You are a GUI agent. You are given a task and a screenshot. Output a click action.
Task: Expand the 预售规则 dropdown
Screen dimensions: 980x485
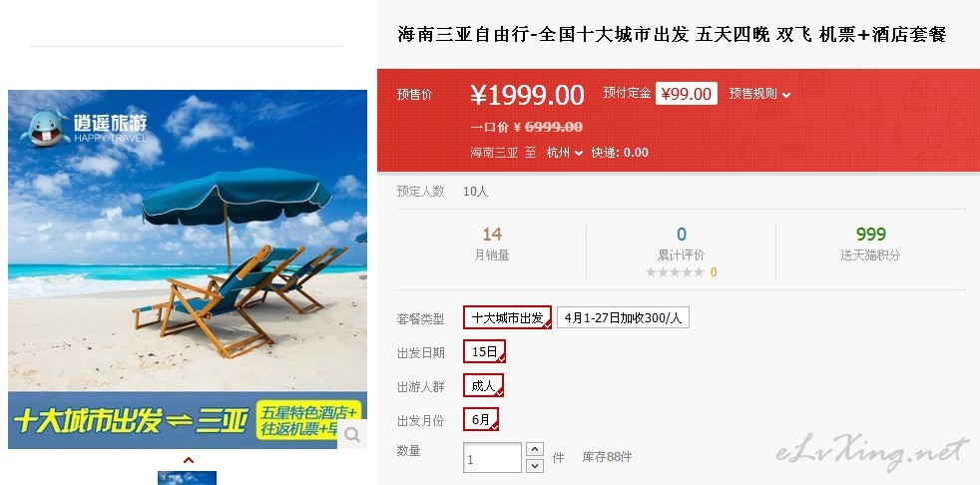click(x=759, y=94)
